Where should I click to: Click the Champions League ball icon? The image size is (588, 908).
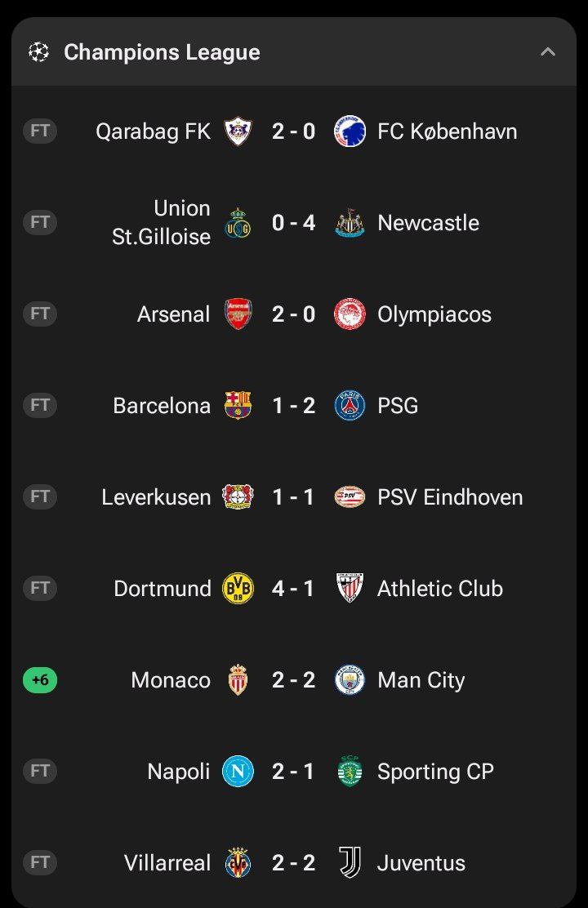[38, 52]
